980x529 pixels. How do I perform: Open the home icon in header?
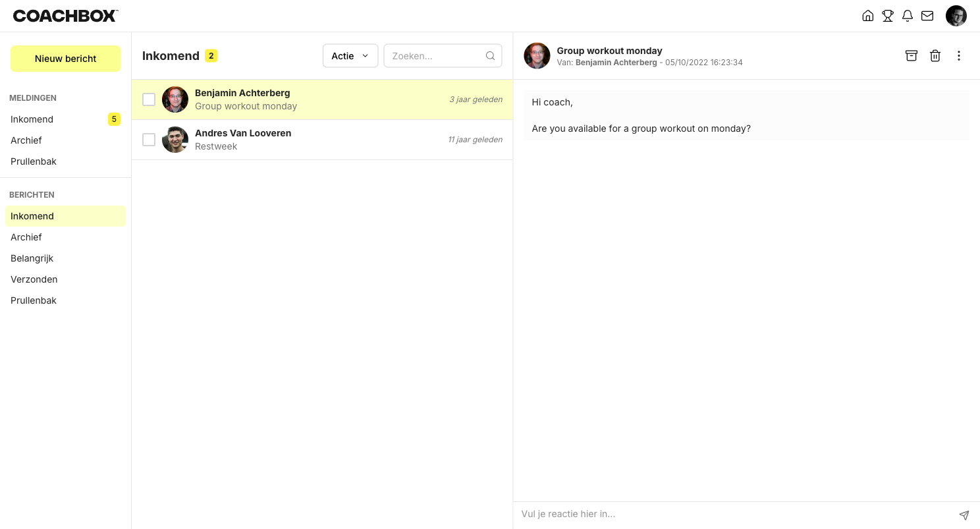(868, 16)
